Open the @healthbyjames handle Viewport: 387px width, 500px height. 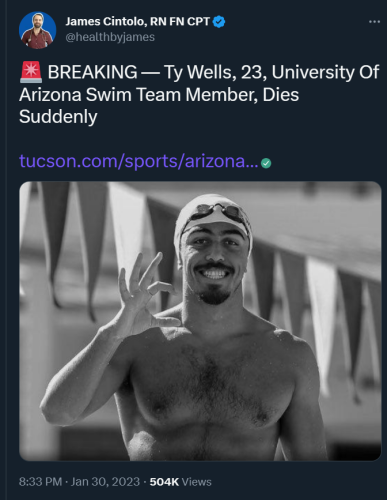pyautogui.click(x=110, y=37)
